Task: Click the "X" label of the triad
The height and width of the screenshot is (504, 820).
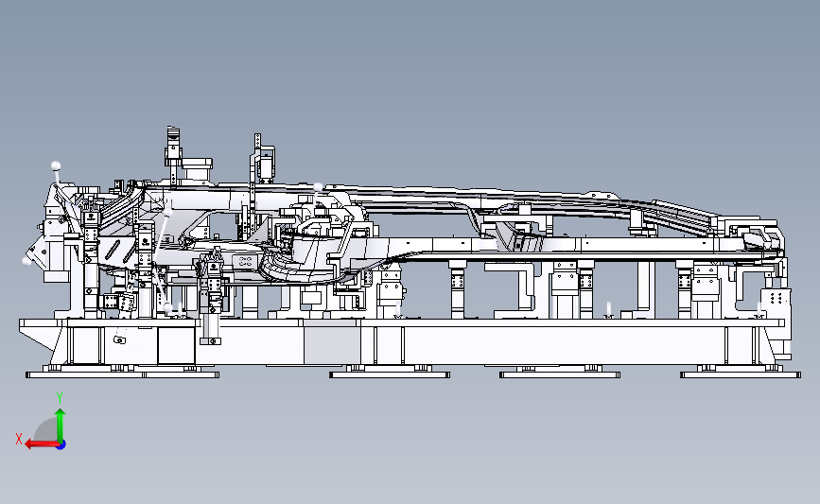Action: [x=19, y=439]
